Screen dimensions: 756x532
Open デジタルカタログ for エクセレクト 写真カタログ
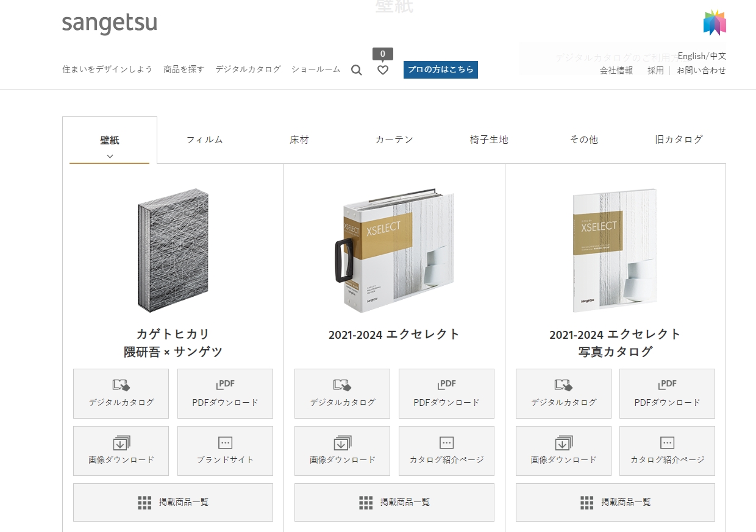[564, 394]
